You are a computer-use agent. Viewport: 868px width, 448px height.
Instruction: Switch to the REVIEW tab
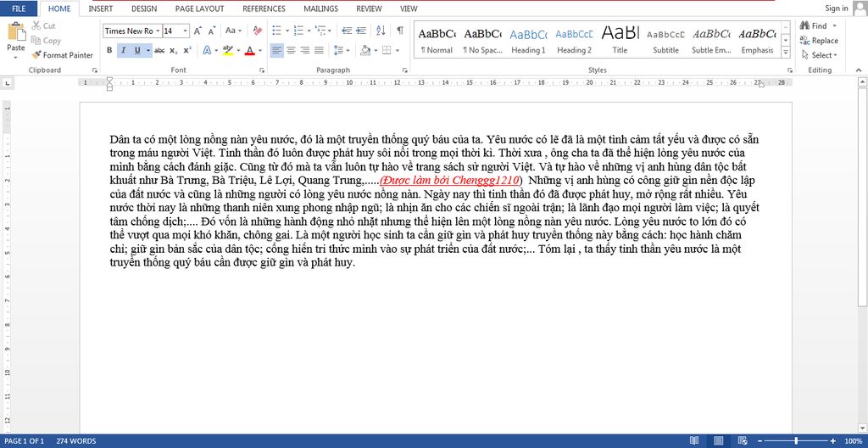tap(369, 8)
